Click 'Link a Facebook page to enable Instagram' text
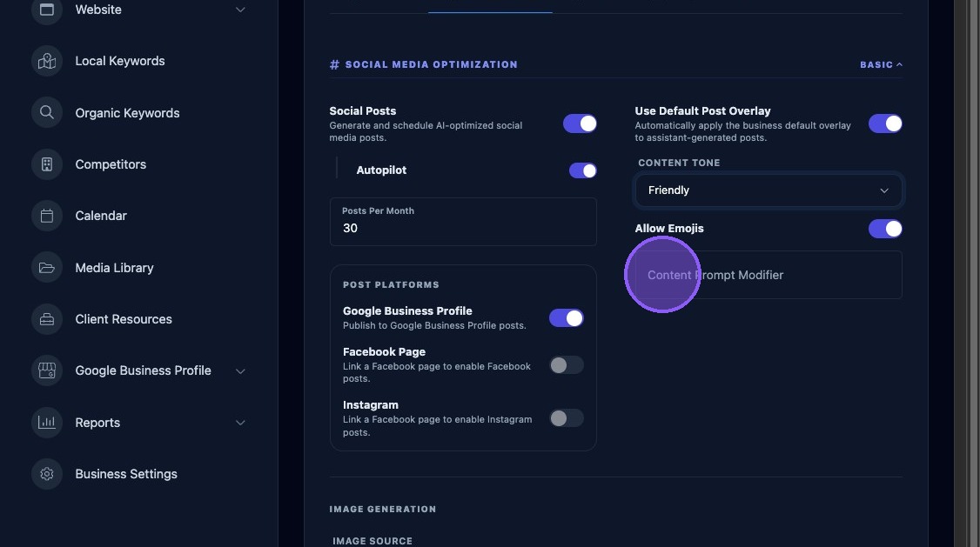980x547 pixels. (438, 420)
